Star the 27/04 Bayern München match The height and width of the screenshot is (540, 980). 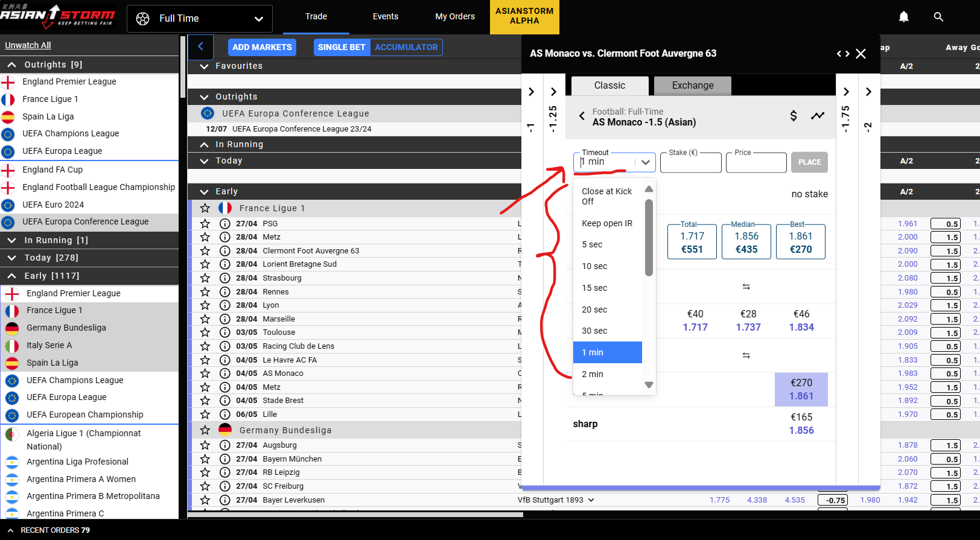pyautogui.click(x=205, y=459)
